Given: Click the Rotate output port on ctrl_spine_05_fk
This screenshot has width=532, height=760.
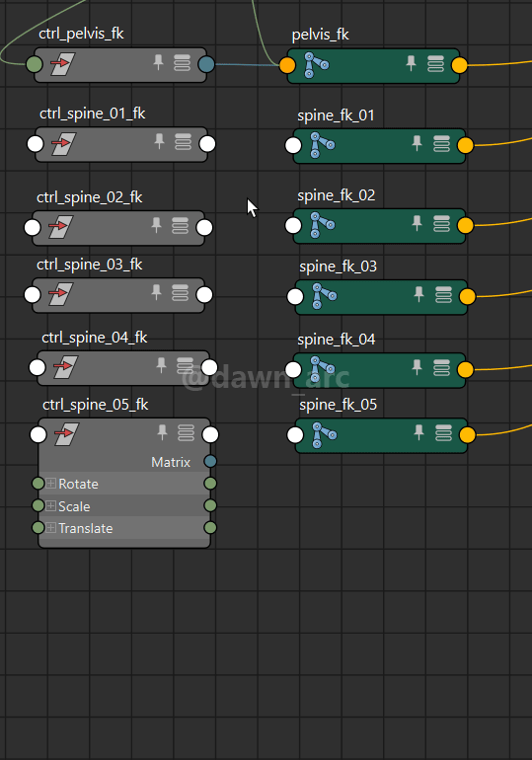Looking at the screenshot, I should pos(210,484).
